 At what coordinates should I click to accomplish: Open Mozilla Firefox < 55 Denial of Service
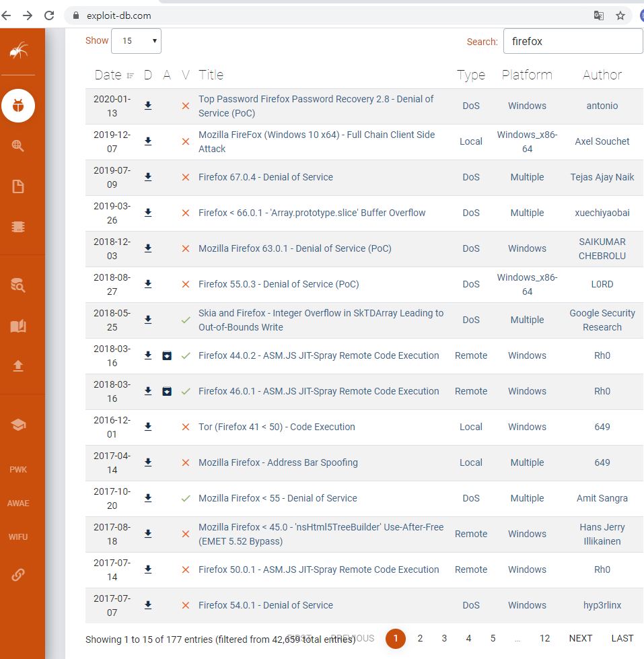pyautogui.click(x=278, y=498)
